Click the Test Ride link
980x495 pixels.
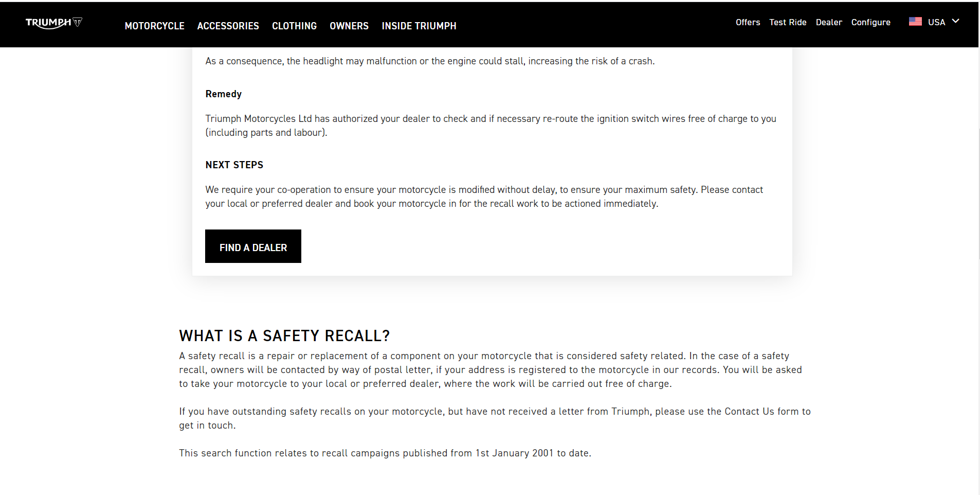click(788, 22)
